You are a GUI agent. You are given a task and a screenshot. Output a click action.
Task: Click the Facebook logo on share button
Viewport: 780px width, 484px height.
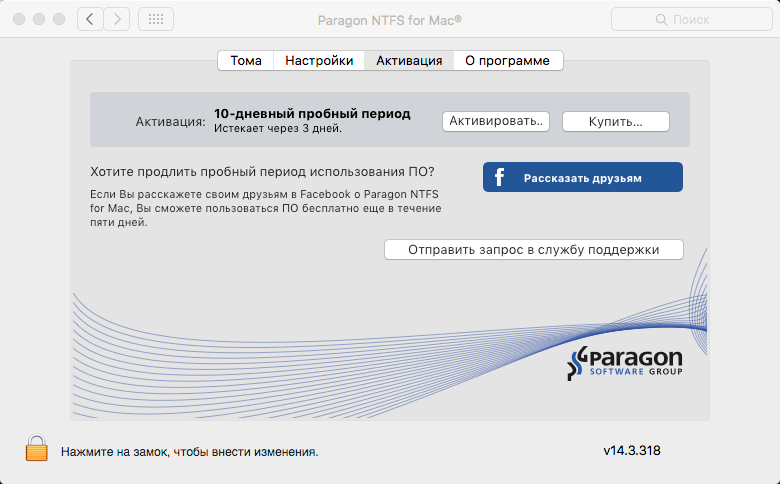point(499,177)
